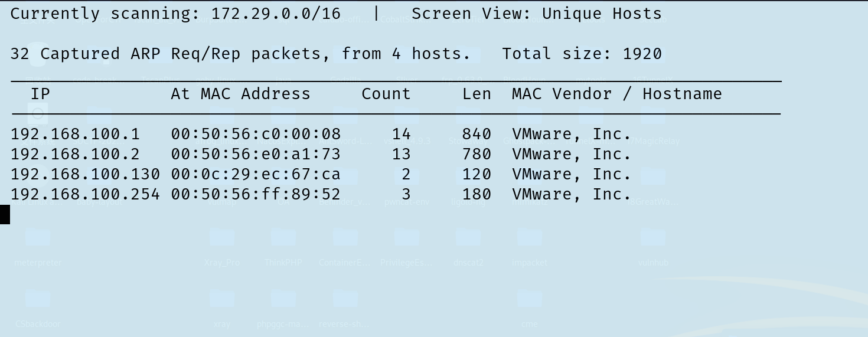Click count value 14
Viewport: 868px width, 337px height.
[401, 134]
